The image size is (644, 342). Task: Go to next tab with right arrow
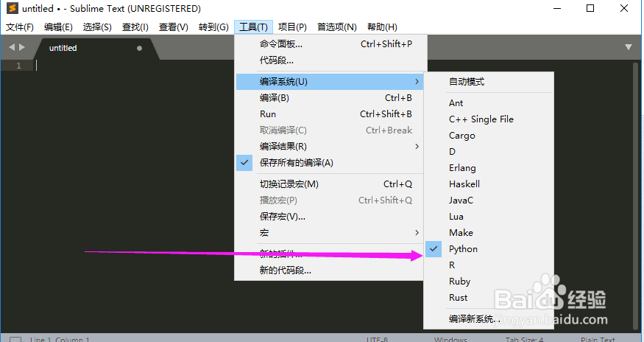(x=22, y=47)
